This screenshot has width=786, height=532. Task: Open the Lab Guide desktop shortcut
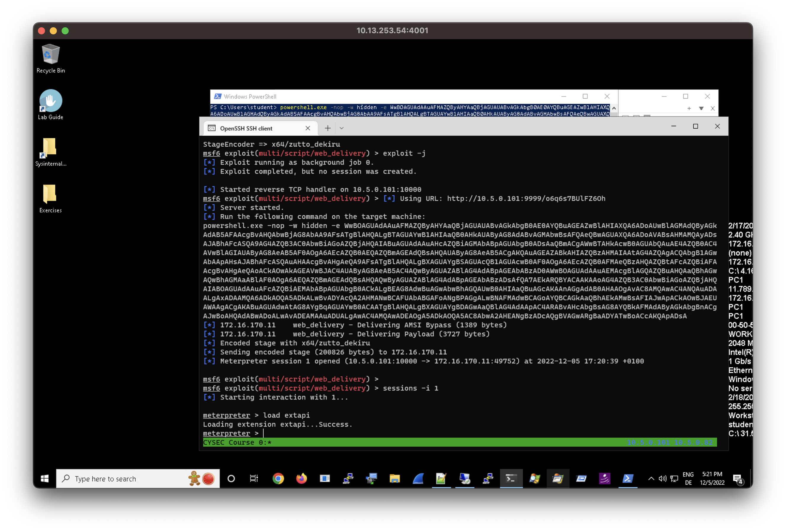(x=51, y=105)
